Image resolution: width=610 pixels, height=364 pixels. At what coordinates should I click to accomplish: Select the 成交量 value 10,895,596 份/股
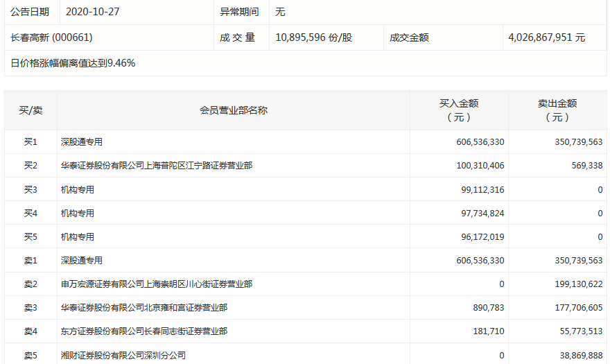pyautogui.click(x=313, y=37)
